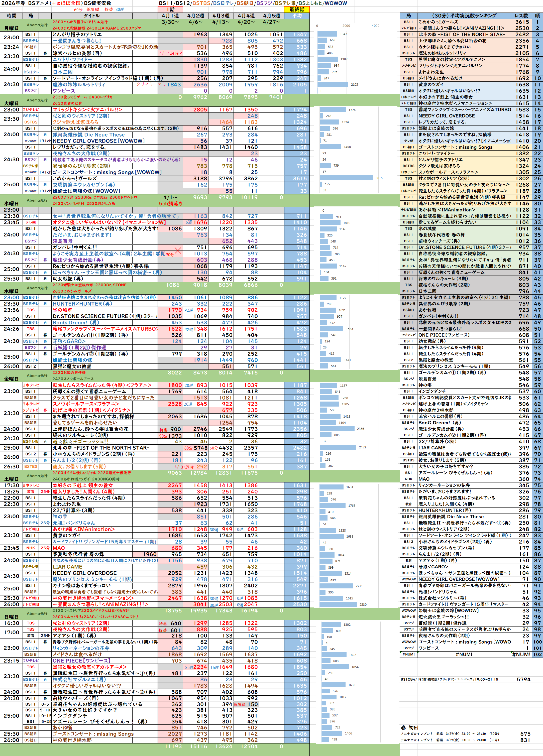Click the 4000 axis label on chart
The height and width of the screenshot is (756, 543).
tap(375, 26)
